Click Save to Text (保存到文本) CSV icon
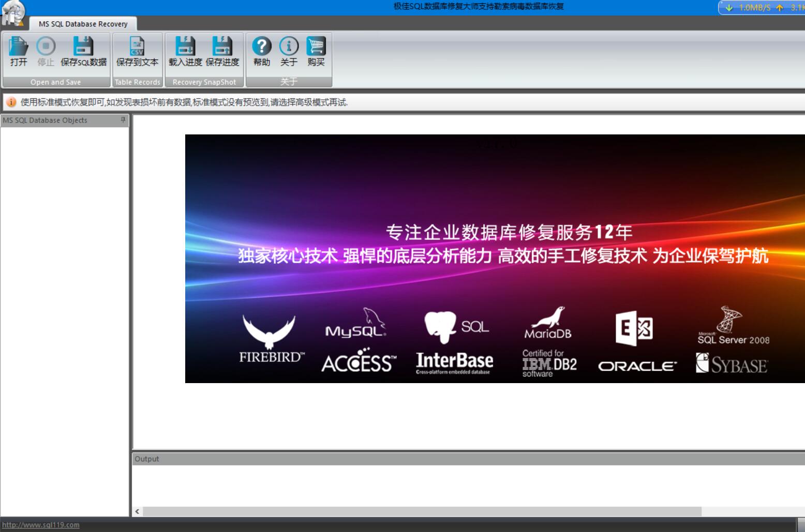The width and height of the screenshot is (805, 532). (x=137, y=47)
